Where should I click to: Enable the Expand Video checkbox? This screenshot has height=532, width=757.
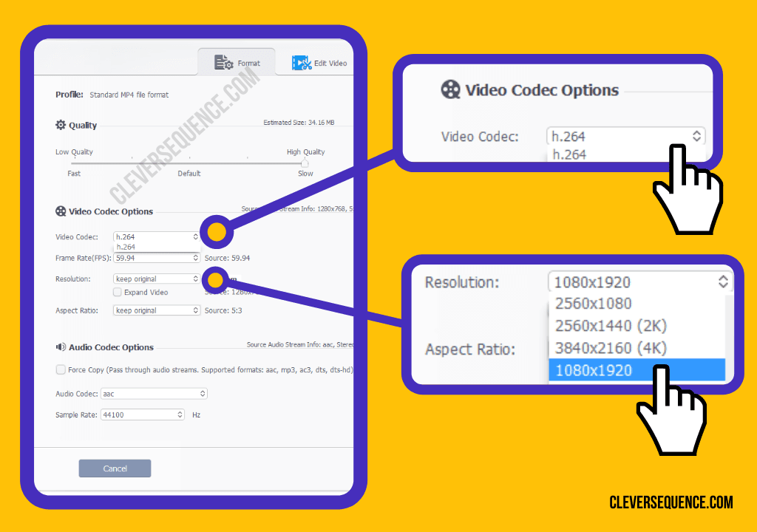(118, 293)
